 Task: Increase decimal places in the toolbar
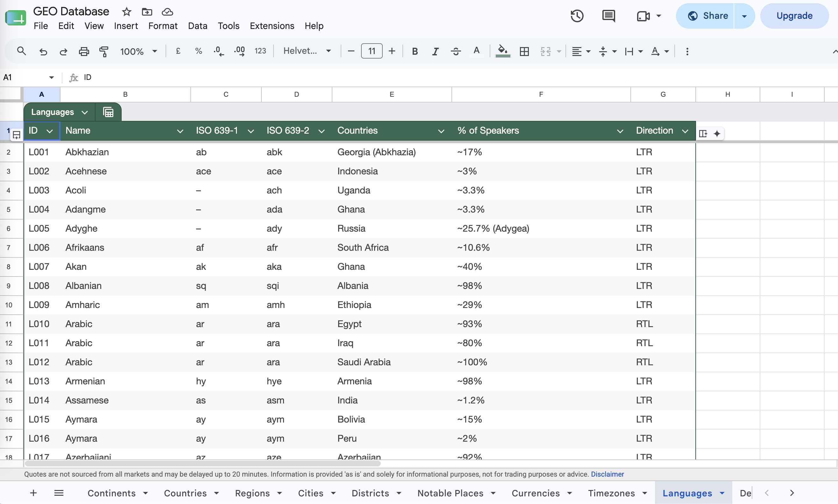tap(239, 51)
